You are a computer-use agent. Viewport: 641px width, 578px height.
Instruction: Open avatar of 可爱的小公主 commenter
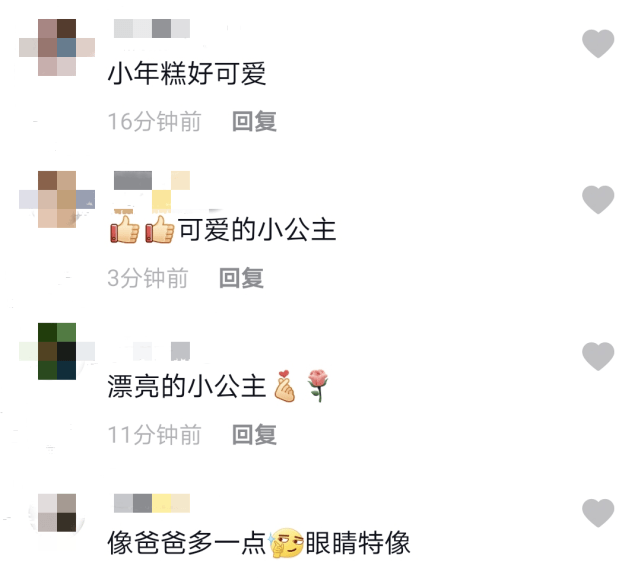click(x=57, y=199)
